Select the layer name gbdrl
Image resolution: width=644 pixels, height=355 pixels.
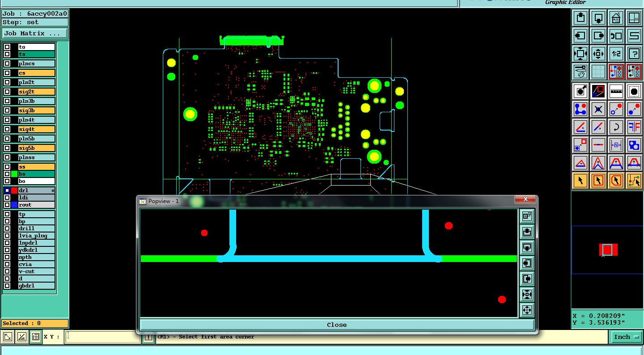(36, 286)
